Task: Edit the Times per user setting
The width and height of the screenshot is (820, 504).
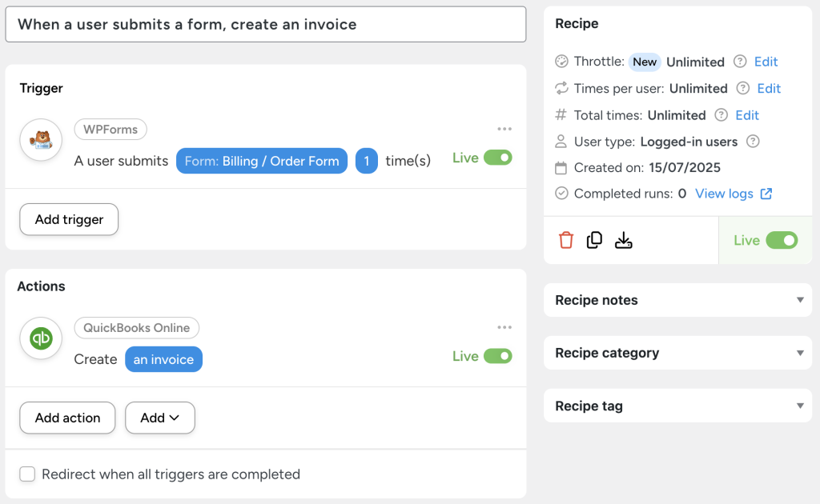Action: tap(768, 88)
